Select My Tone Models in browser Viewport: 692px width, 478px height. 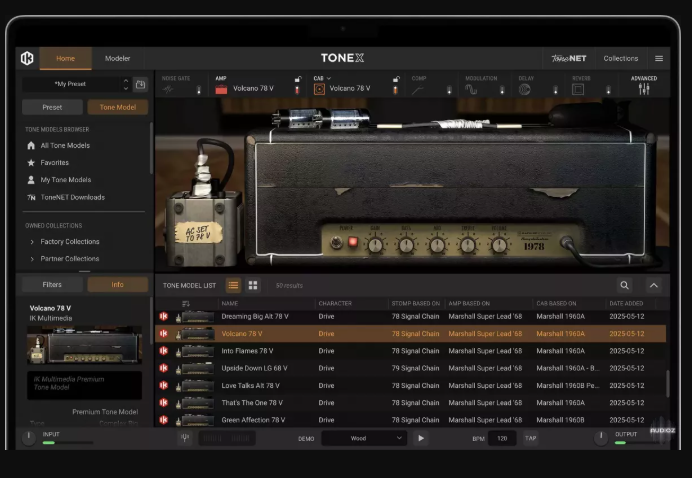tap(66, 180)
